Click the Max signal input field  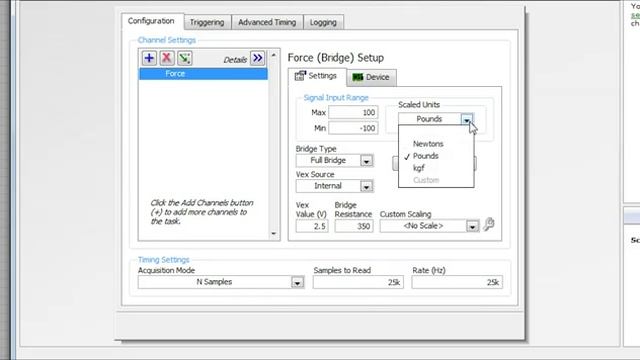(x=353, y=112)
